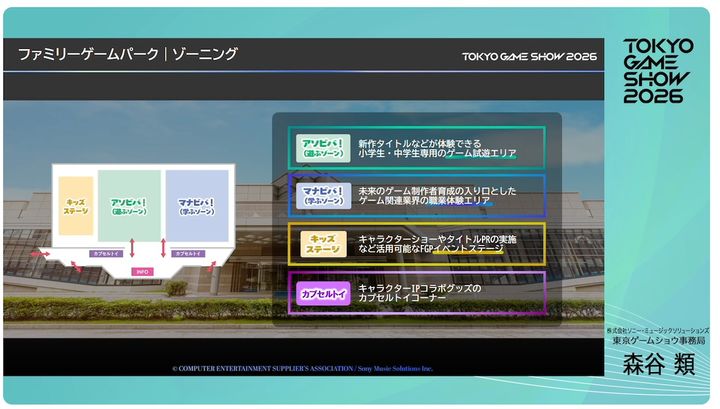720x409 pixels.
Task: Select the アソビバ！ green area on the floor map
Action: [129, 206]
